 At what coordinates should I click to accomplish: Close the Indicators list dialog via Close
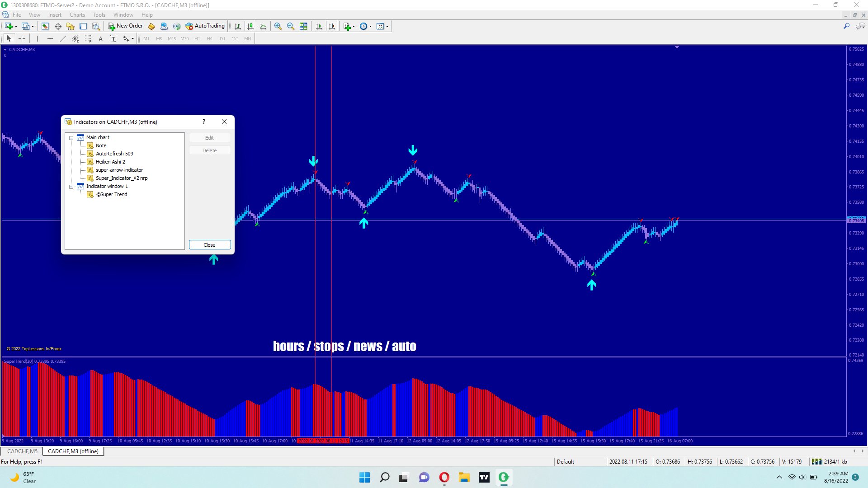click(x=210, y=245)
